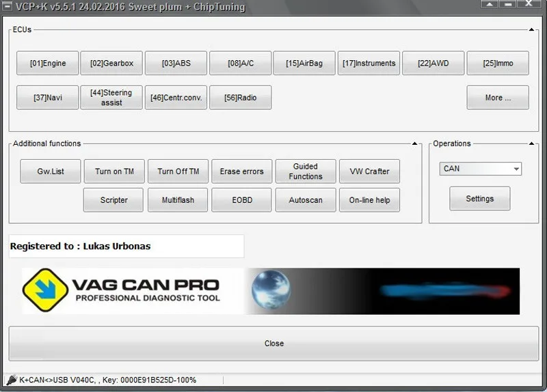Image resolution: width=547 pixels, height=392 pixels.
Task: Open the Multiflash tool
Action: click(178, 200)
